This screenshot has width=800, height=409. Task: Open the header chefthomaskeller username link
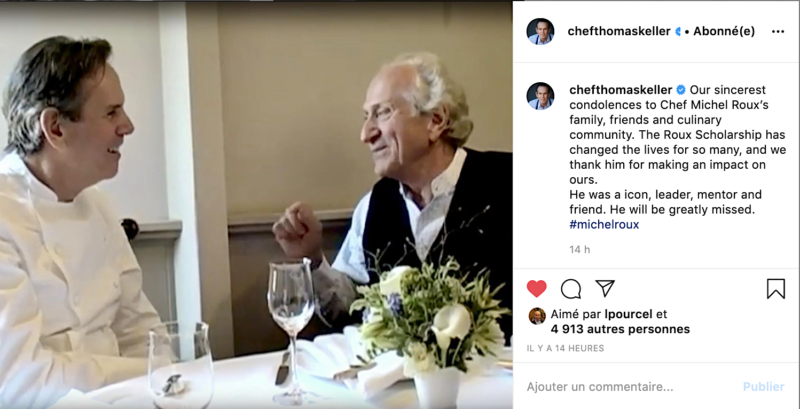[619, 32]
